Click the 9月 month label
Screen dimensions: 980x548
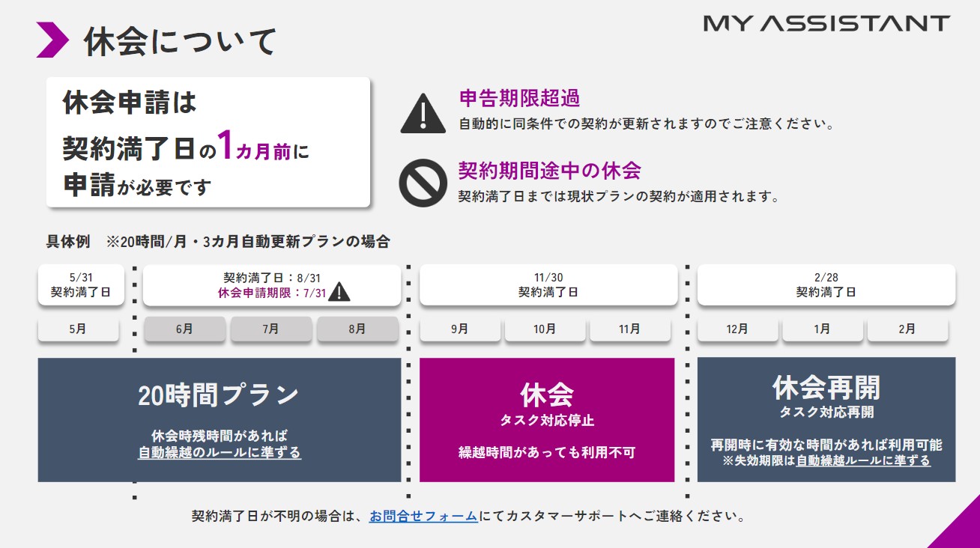click(461, 328)
